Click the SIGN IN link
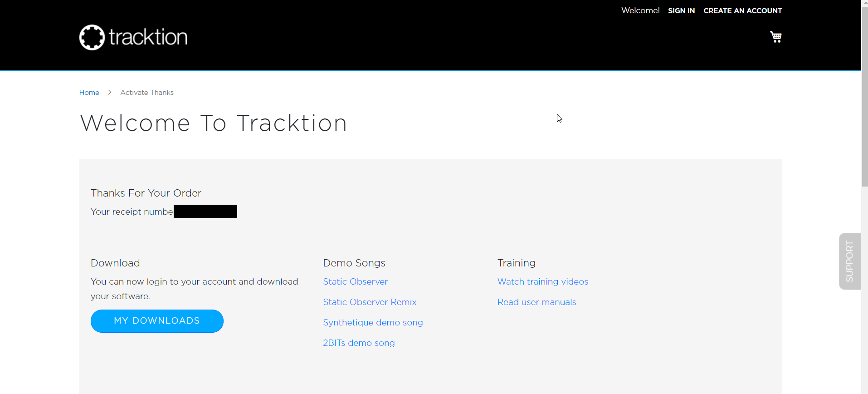Image resolution: width=868 pixels, height=394 pixels. 681,10
